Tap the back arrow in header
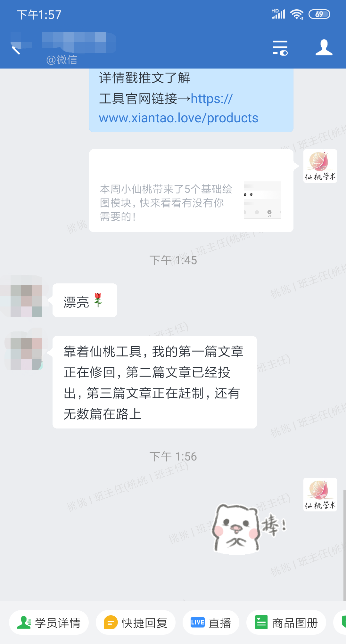This screenshot has height=644, width=346. point(16,50)
